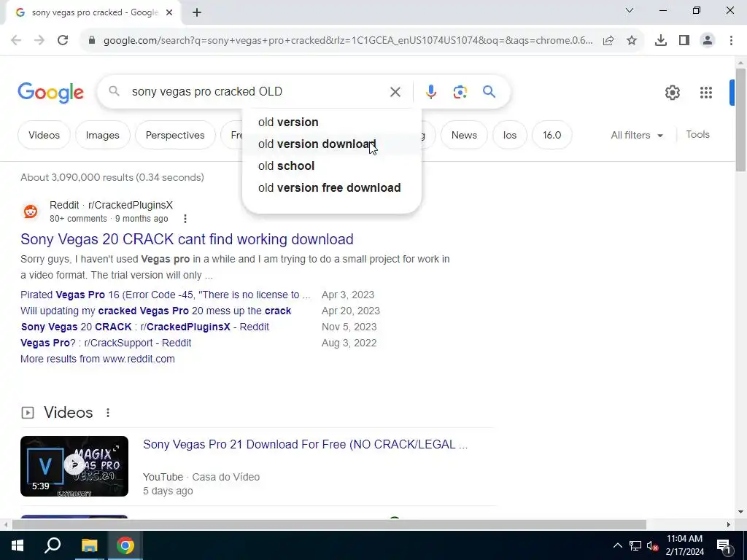Toggle the Chrome side panel icon

pyautogui.click(x=684, y=41)
